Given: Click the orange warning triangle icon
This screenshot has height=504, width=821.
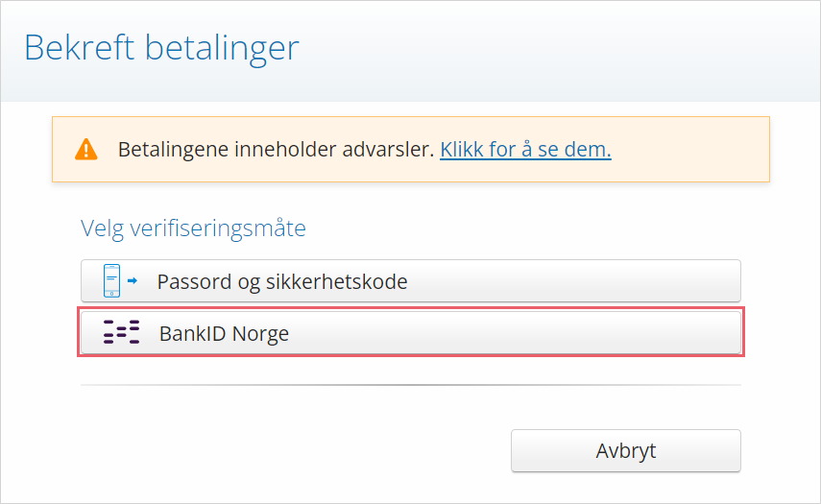Looking at the screenshot, I should click(x=85, y=149).
